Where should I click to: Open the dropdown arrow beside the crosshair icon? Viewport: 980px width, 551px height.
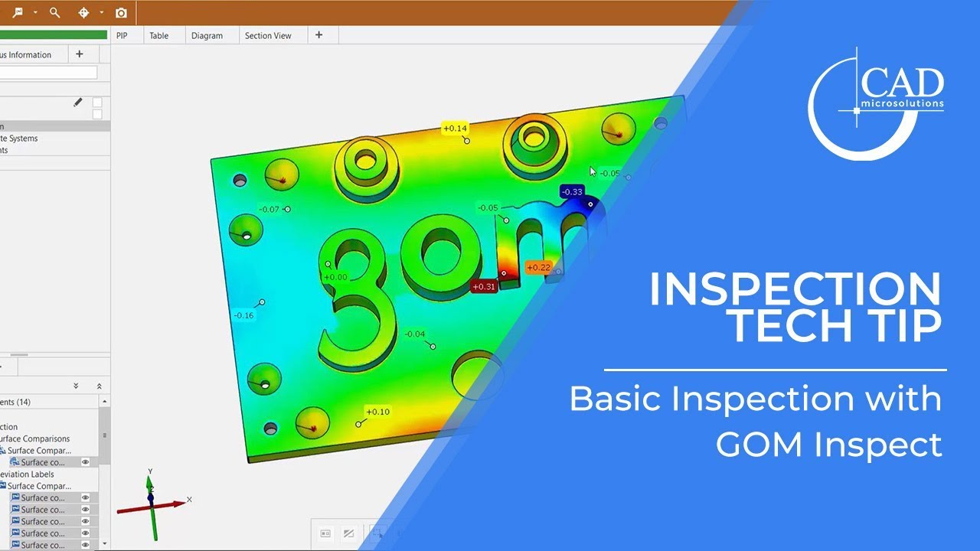(x=102, y=13)
